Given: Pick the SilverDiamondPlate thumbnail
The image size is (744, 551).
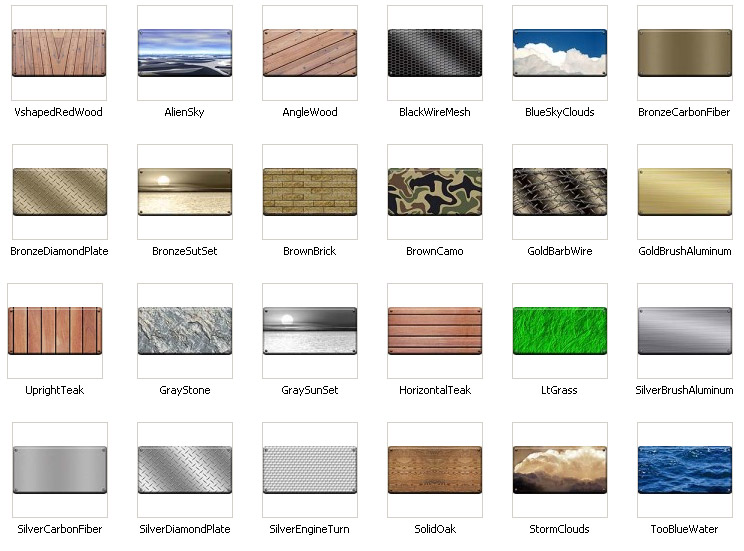Looking at the screenshot, I should click(185, 470).
